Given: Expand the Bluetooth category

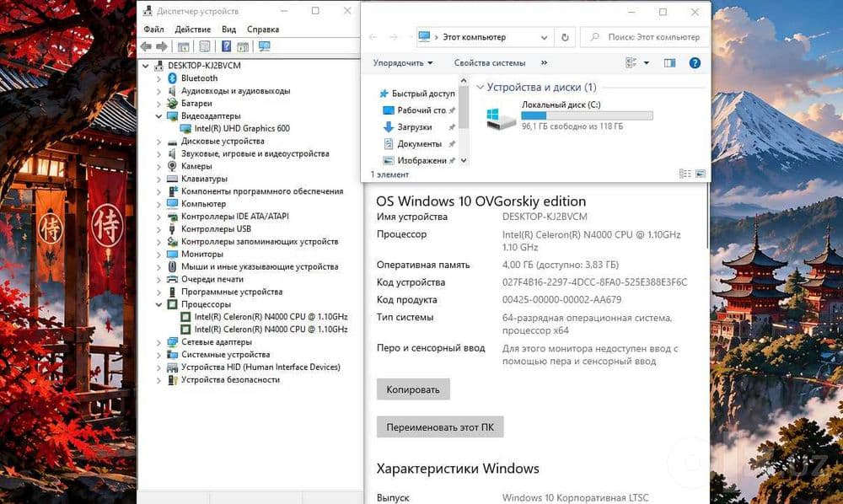Looking at the screenshot, I should point(158,78).
